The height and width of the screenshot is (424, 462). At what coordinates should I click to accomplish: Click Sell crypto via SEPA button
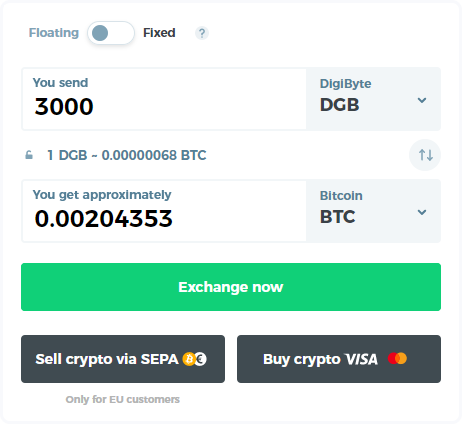(x=123, y=359)
